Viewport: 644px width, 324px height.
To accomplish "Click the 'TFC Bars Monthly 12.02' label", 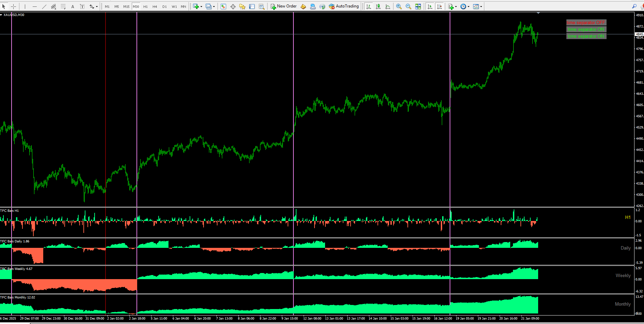I will (18, 297).
